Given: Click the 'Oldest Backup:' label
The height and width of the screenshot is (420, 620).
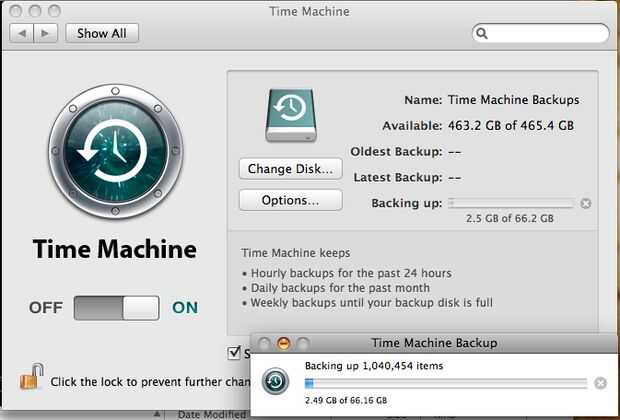Looking at the screenshot, I should [396, 151].
